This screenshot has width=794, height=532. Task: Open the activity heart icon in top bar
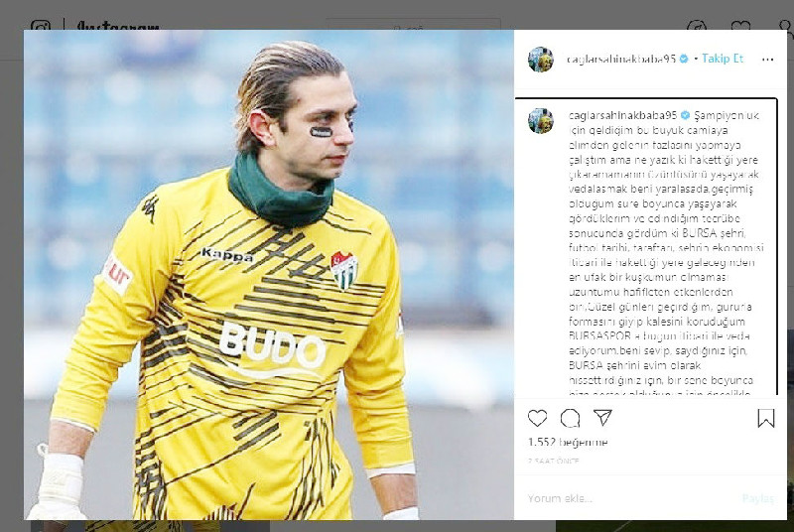pos(740,25)
